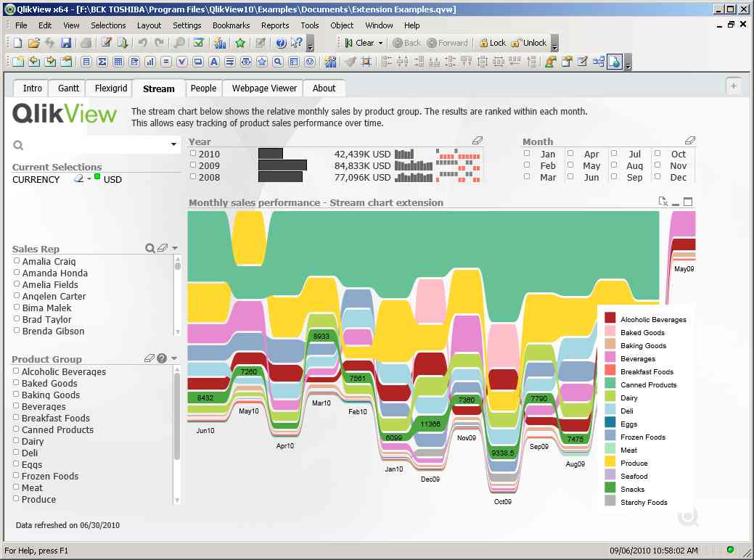
Task: Click the green star Add Bookmark icon
Action: pyautogui.click(x=240, y=43)
